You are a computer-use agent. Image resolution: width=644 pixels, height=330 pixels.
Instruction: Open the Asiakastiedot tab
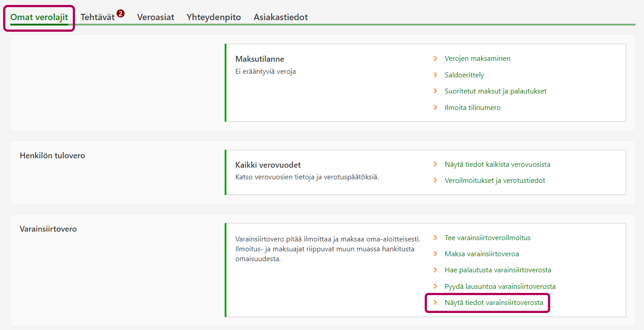tap(280, 17)
